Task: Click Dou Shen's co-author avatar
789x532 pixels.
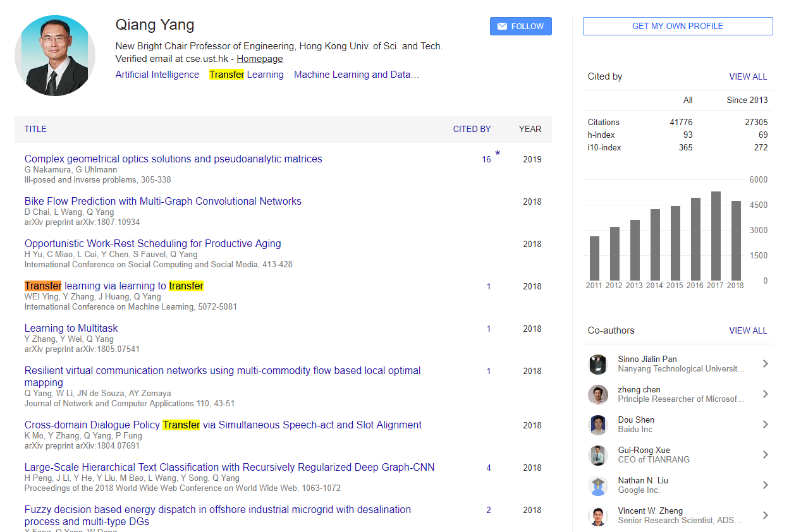Action: (x=597, y=425)
